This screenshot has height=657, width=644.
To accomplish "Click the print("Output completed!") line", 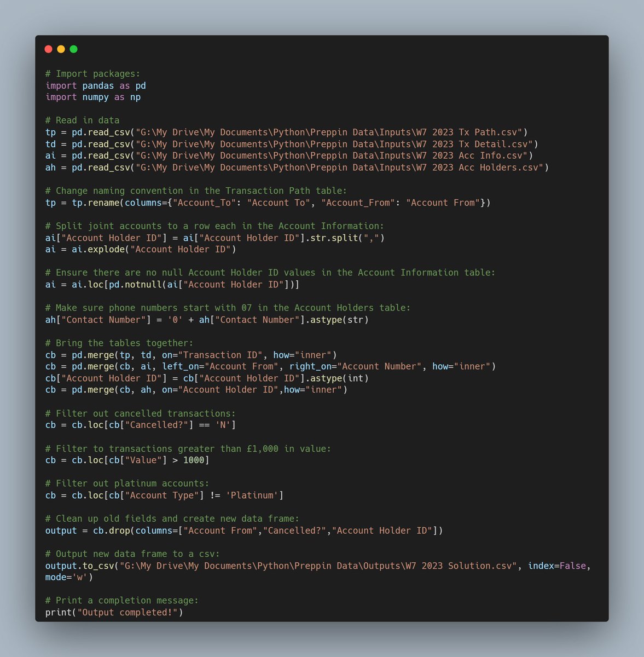I will (x=114, y=612).
